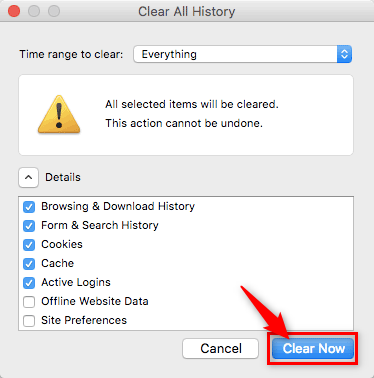Click the gray minimize window button
Image resolution: width=374 pixels, height=378 pixels.
point(34,11)
